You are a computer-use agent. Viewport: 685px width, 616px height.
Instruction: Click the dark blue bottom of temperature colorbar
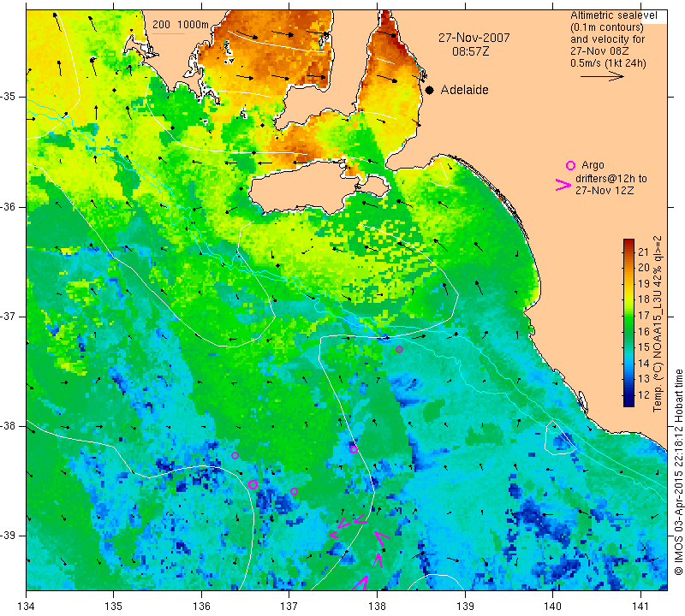628,402
